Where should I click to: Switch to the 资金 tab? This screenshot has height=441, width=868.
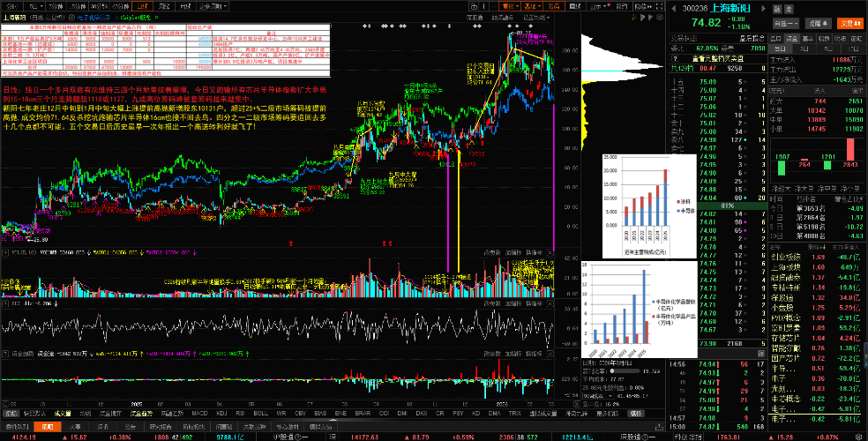tap(792, 39)
